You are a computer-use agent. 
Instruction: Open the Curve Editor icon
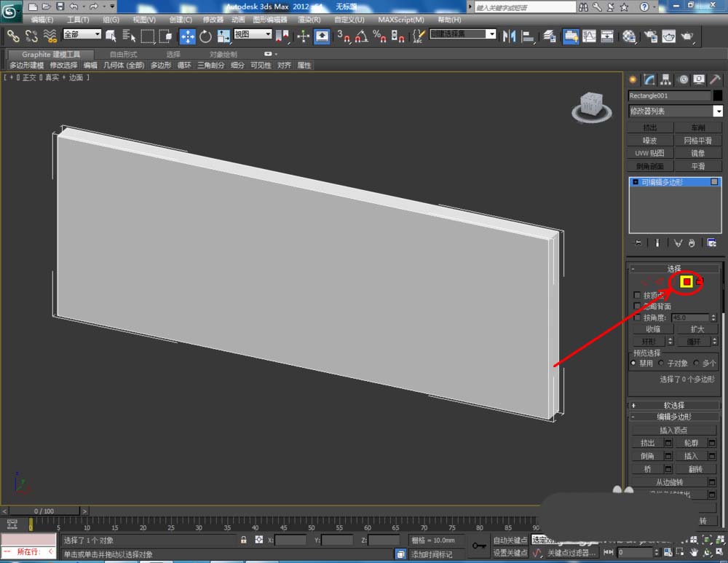pyautogui.click(x=589, y=36)
